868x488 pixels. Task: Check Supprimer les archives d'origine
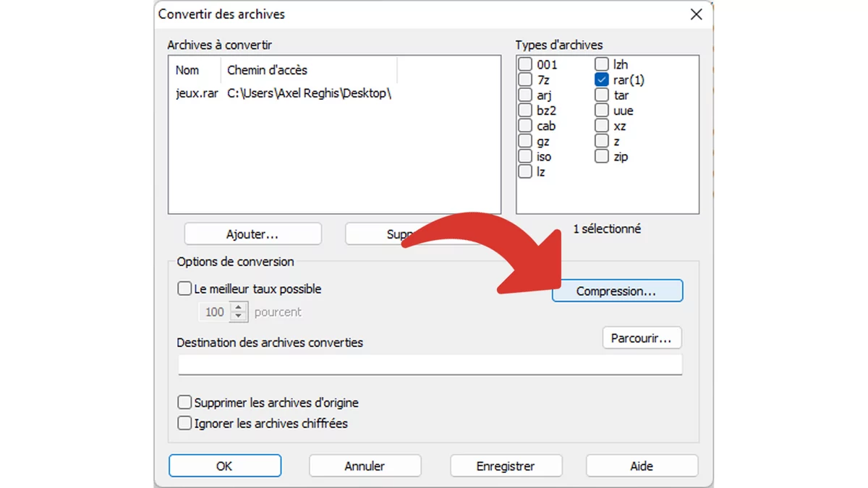pyautogui.click(x=185, y=403)
